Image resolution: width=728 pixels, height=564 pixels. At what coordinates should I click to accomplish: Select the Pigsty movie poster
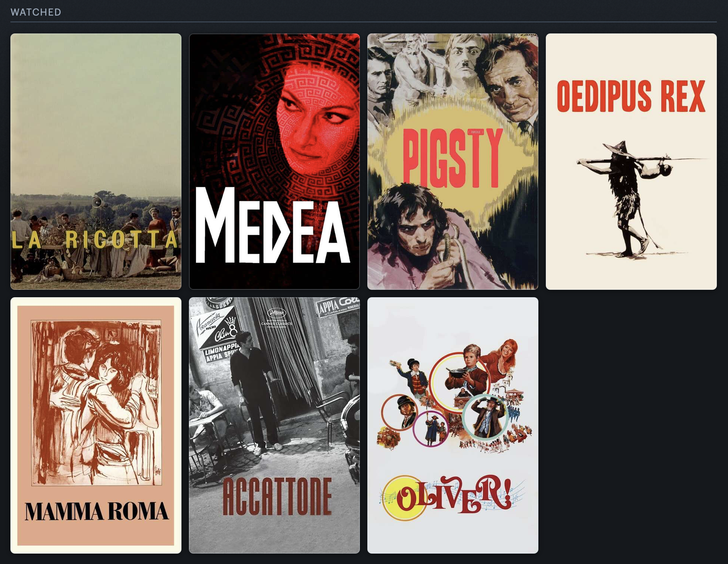453,162
